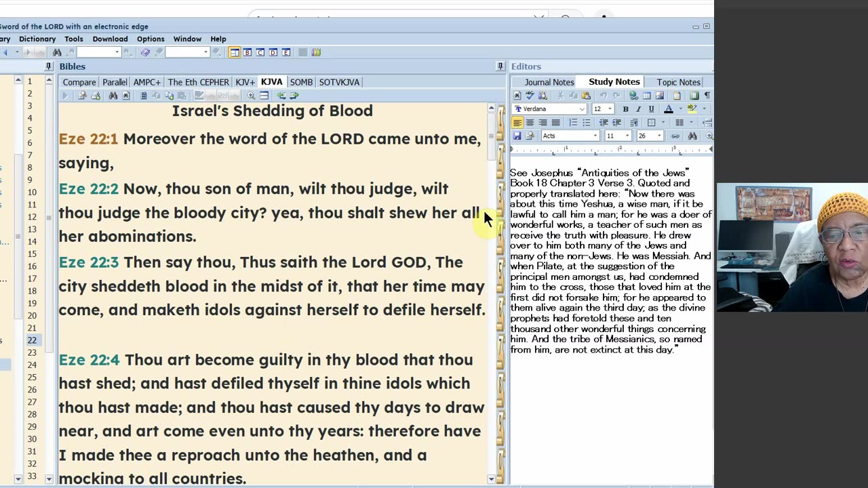
Task: Select the AMPC+ Bible tab
Action: pos(147,82)
